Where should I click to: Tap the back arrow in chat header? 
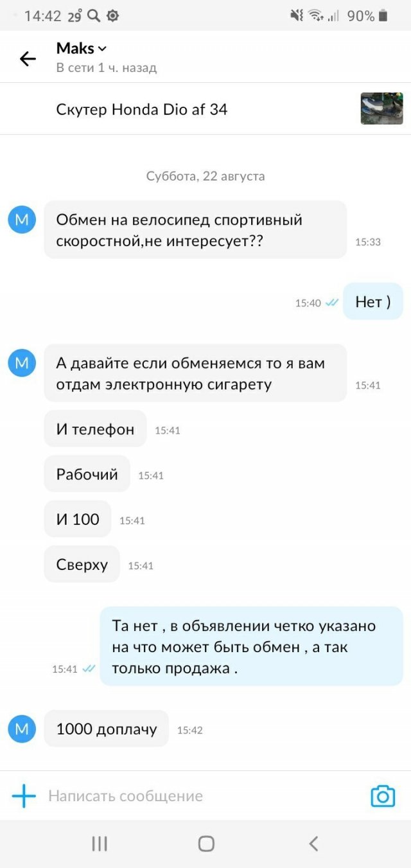pyautogui.click(x=28, y=59)
